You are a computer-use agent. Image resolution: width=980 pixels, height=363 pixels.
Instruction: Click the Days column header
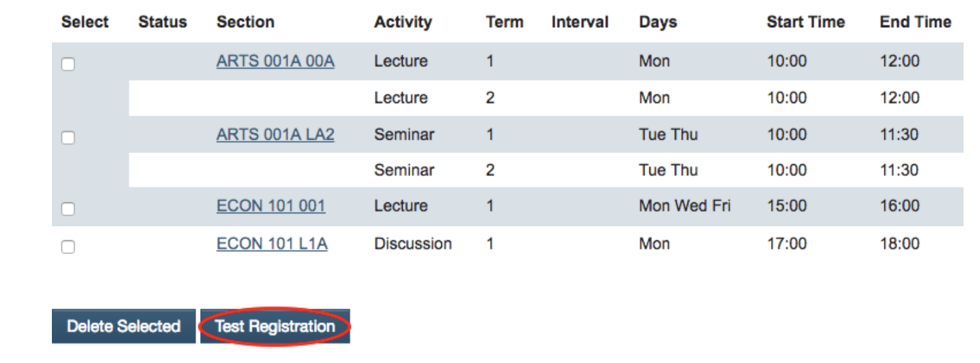658,22
